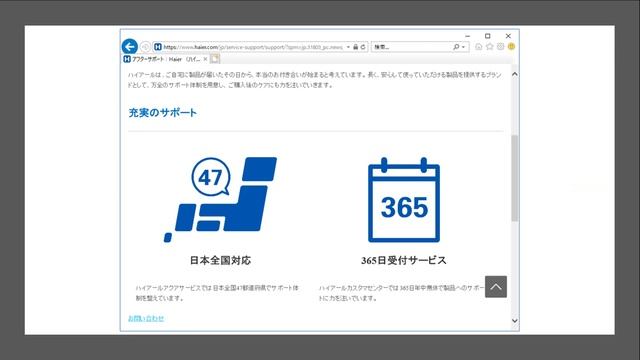The image size is (640, 360).
Task: Open the Home icon in the toolbar
Action: (x=479, y=47)
